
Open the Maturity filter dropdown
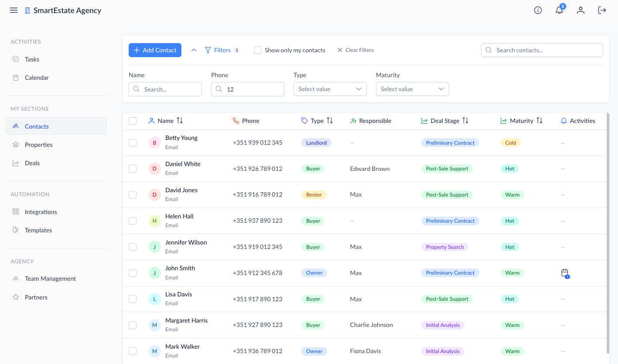[x=412, y=89]
